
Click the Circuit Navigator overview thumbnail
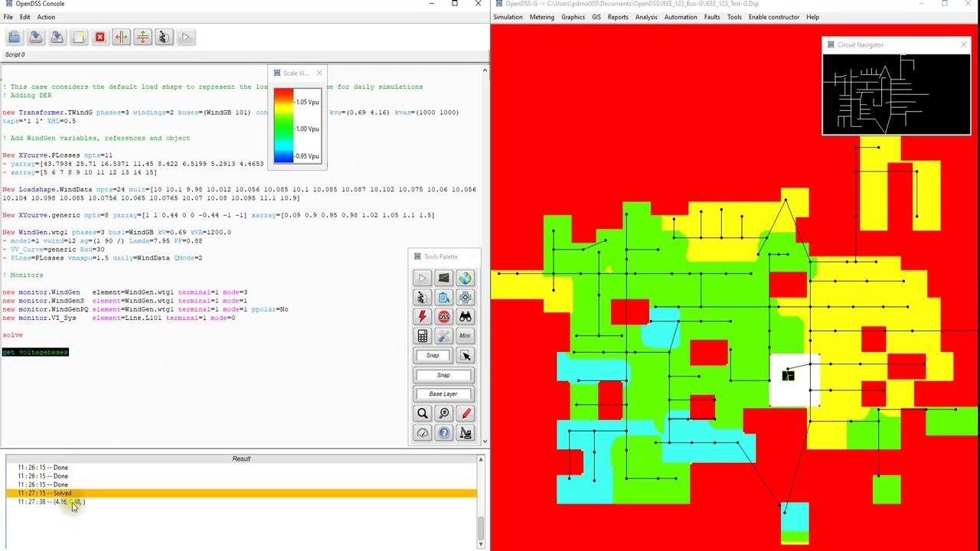896,94
